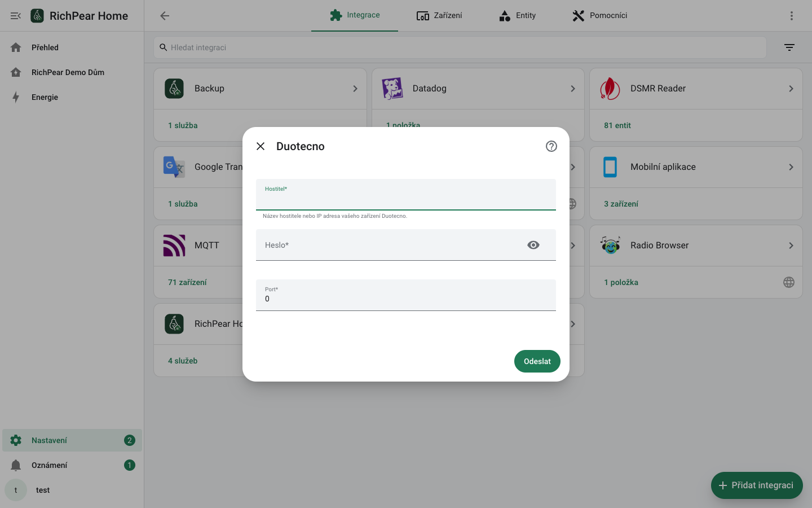Click the Přehled home icon
Screen dimensions: 812x508
(16, 47)
